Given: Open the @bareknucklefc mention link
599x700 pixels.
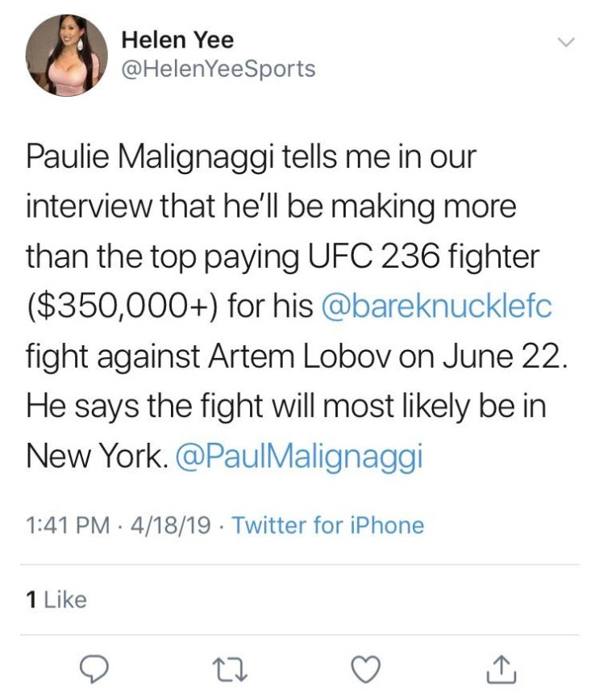Looking at the screenshot, I should [437, 306].
